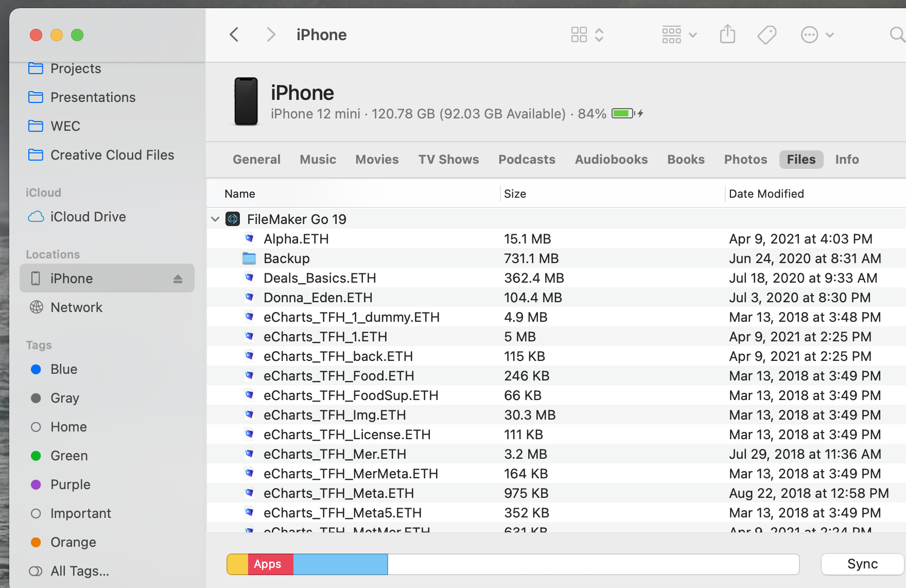Viewport: 906px width, 588px height.
Task: Click the Tag toolbar icon
Action: pyautogui.click(x=767, y=34)
